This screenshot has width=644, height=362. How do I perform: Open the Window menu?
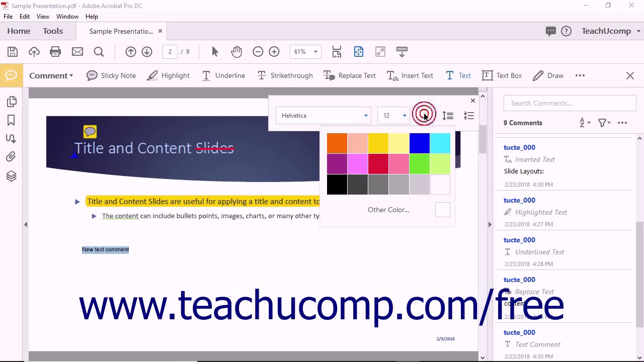coord(67,17)
